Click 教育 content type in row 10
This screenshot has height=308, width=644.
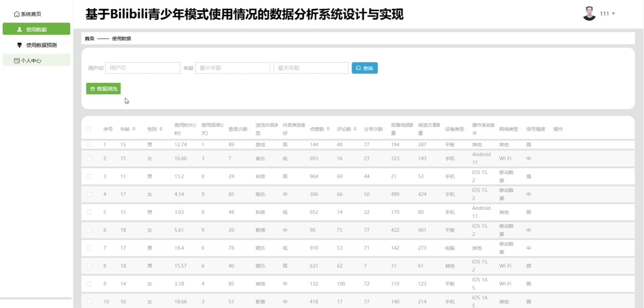point(260,301)
